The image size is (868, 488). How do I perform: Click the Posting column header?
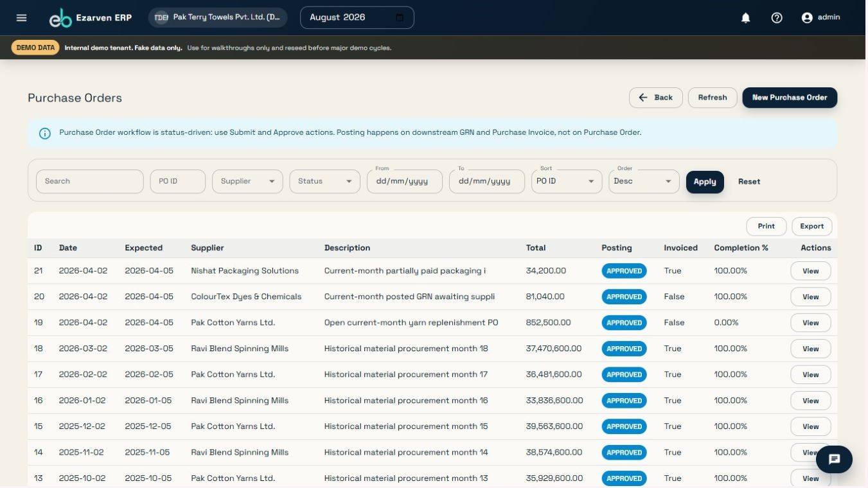point(617,248)
